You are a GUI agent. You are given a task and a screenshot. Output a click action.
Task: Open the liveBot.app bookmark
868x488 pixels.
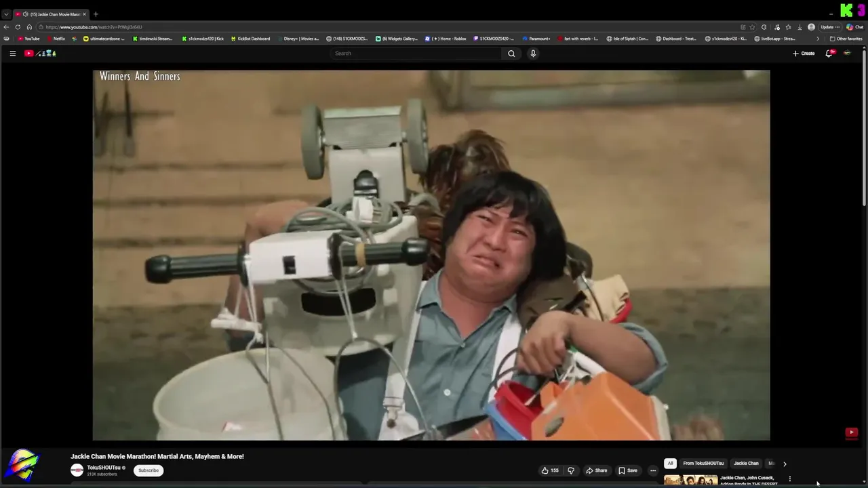pyautogui.click(x=775, y=39)
